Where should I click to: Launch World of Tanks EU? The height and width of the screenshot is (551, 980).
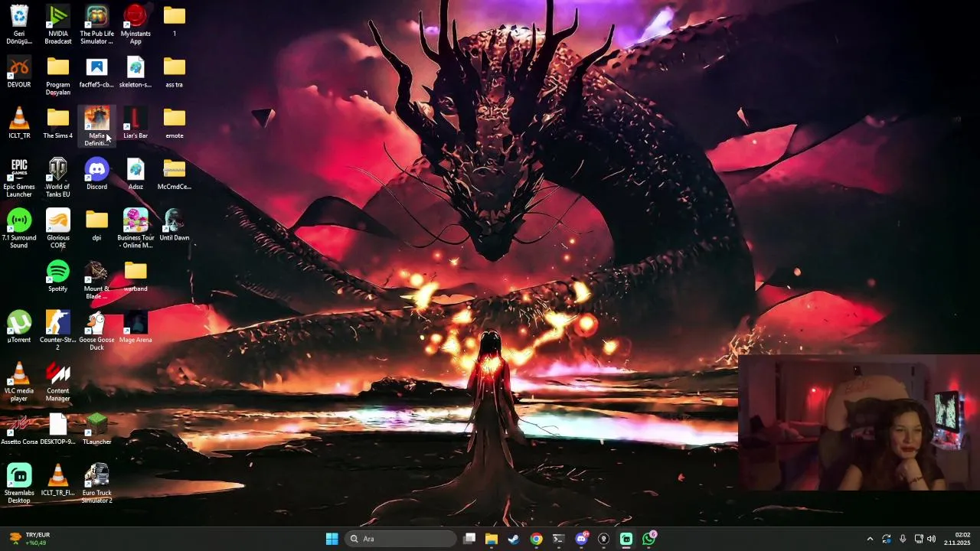point(58,177)
